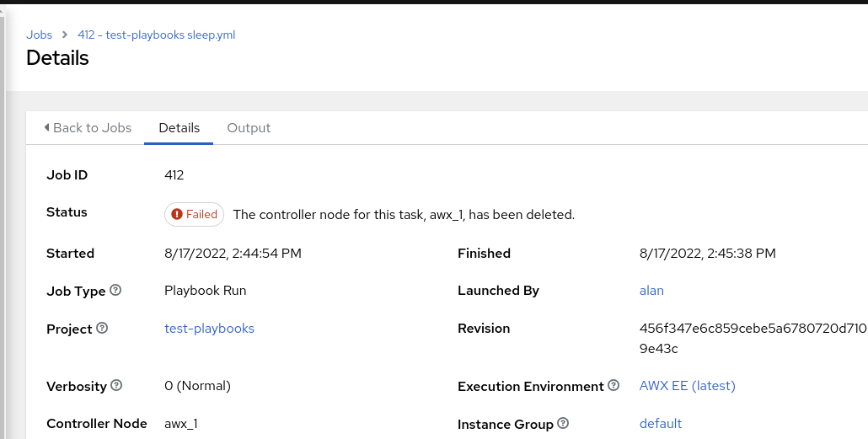Open the 412 - test-playbooks sleep.yml breadcrumb

click(157, 35)
